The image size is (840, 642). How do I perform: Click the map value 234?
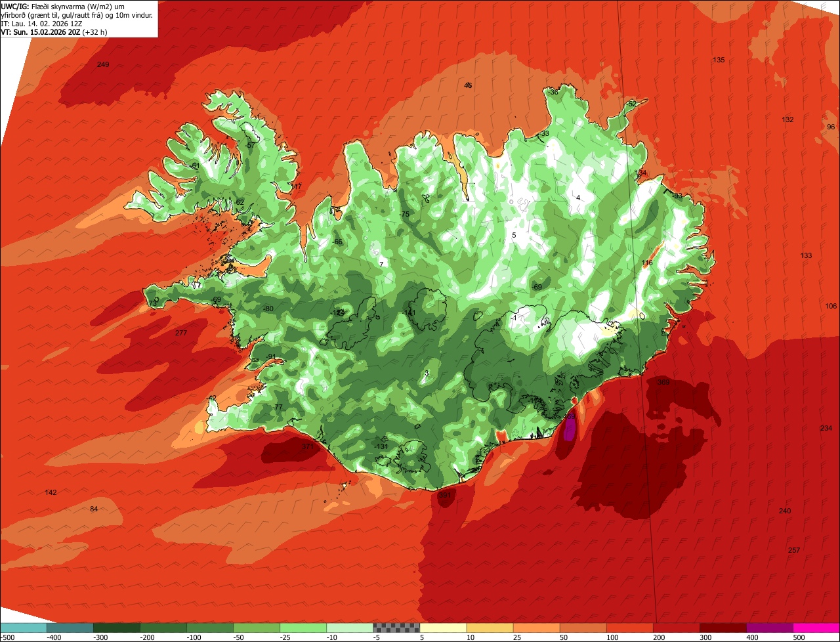[826, 428]
